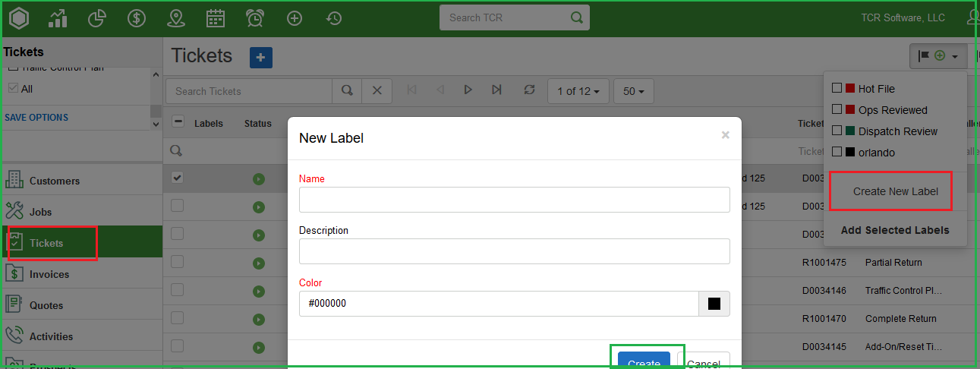
Task: Open the calendar icon in top bar
Action: (216, 18)
